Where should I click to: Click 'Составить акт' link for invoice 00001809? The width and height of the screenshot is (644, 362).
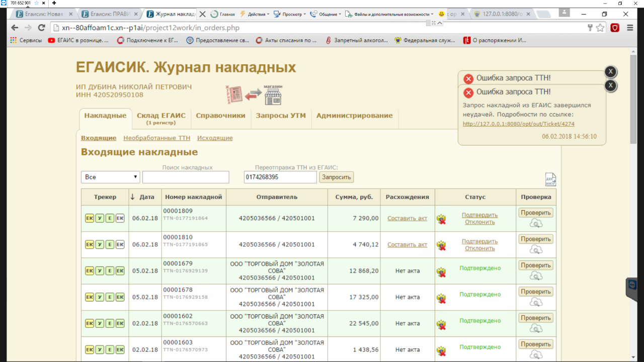pyautogui.click(x=407, y=218)
